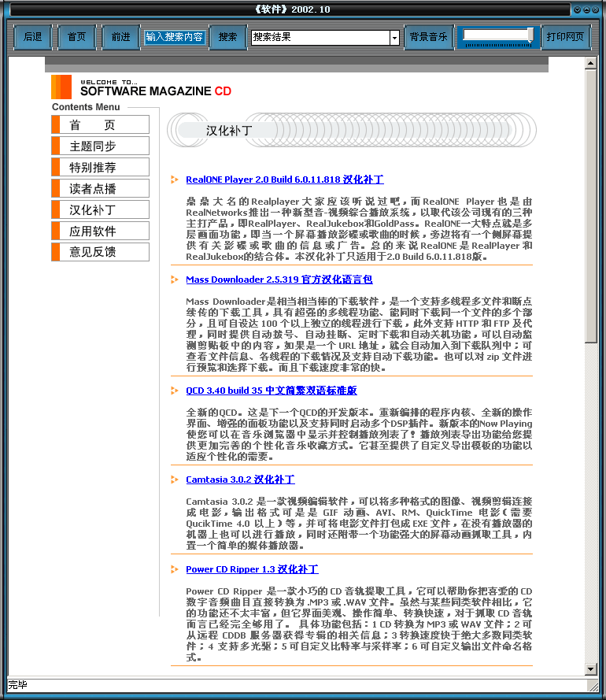Click the 搜索 search button

tap(227, 36)
